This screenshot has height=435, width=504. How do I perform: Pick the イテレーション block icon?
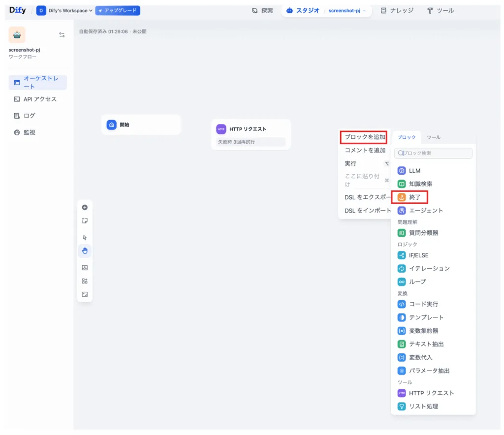coord(402,269)
